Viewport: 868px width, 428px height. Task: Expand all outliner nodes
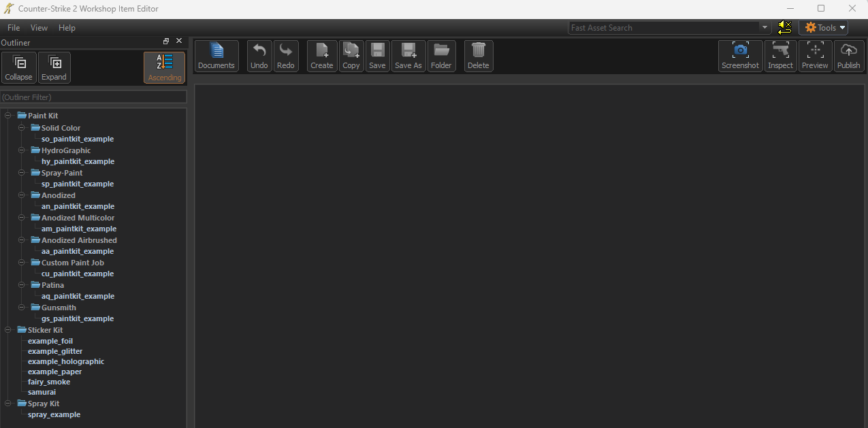click(x=54, y=67)
